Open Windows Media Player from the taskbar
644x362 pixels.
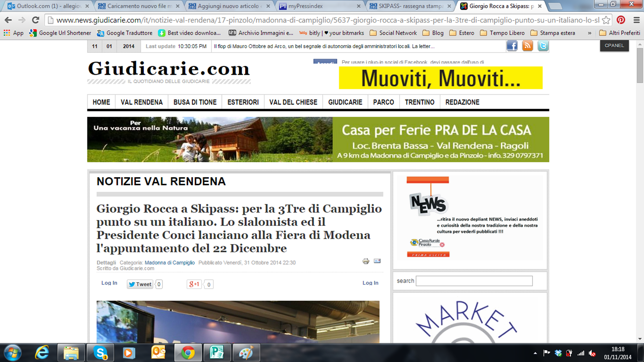(129, 353)
